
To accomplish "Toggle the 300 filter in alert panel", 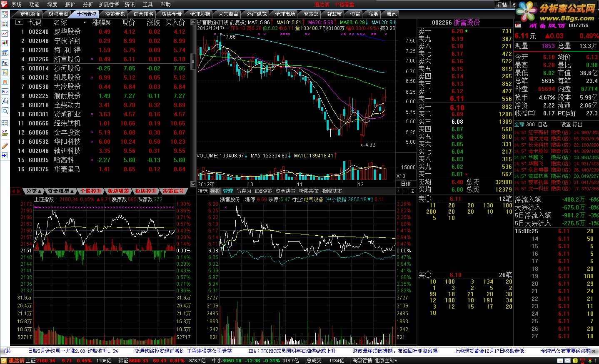I will pos(530,125).
